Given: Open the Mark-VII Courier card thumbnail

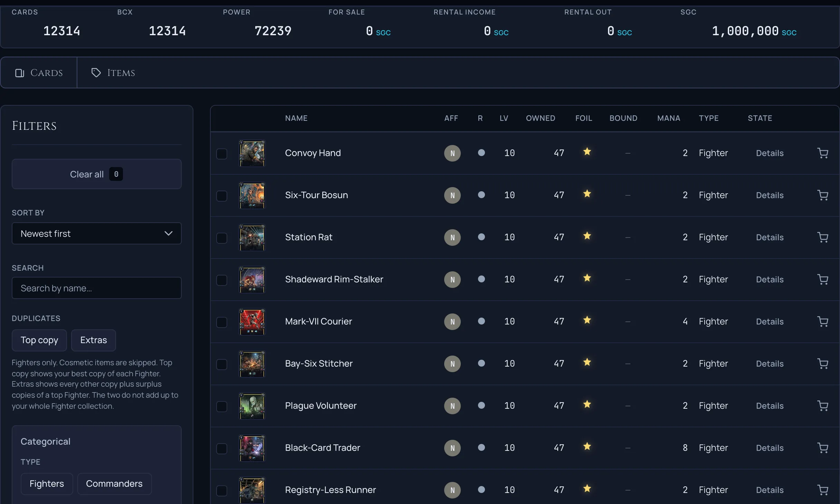Looking at the screenshot, I should tap(252, 322).
